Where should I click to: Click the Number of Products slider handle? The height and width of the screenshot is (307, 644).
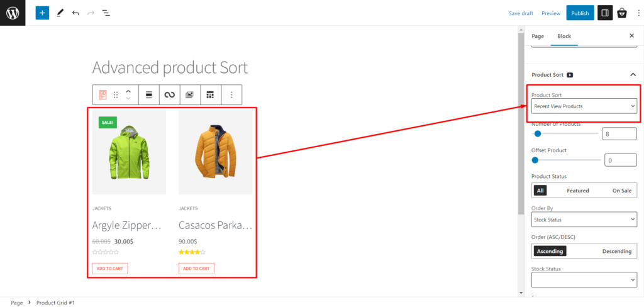point(537,133)
